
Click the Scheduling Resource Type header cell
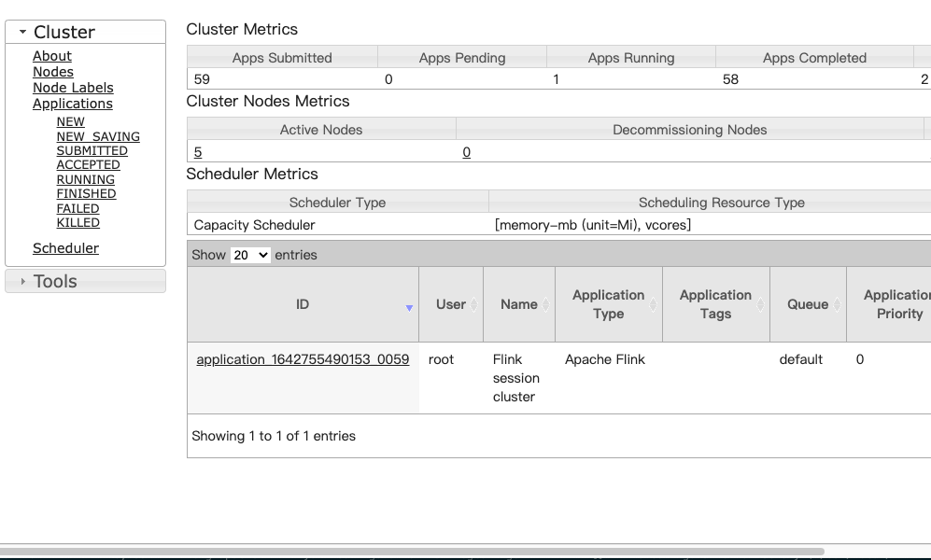click(710, 203)
